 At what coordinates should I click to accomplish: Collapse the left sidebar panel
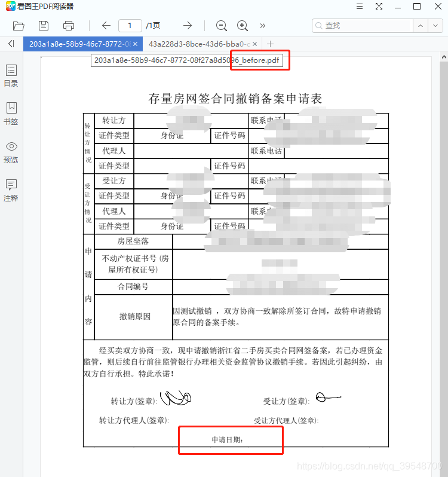pos(11,44)
